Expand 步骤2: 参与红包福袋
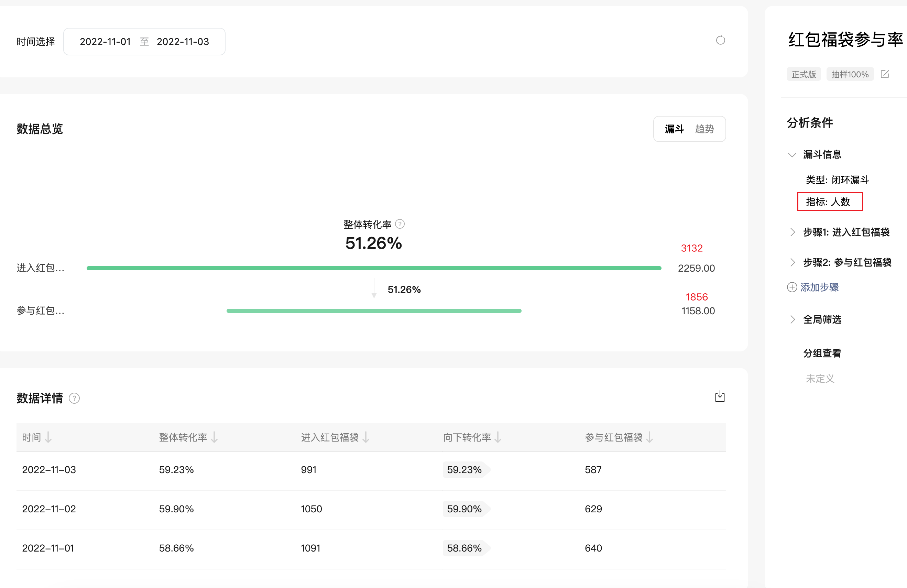 point(793,263)
